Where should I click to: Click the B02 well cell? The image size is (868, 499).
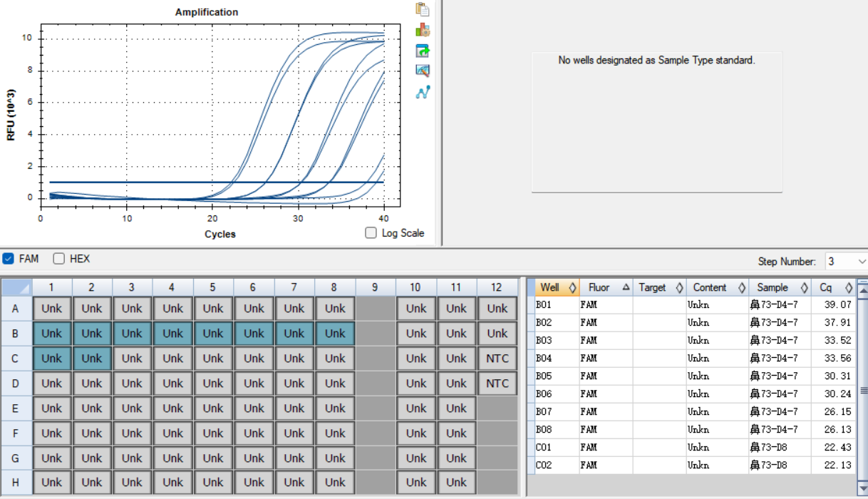557,322
